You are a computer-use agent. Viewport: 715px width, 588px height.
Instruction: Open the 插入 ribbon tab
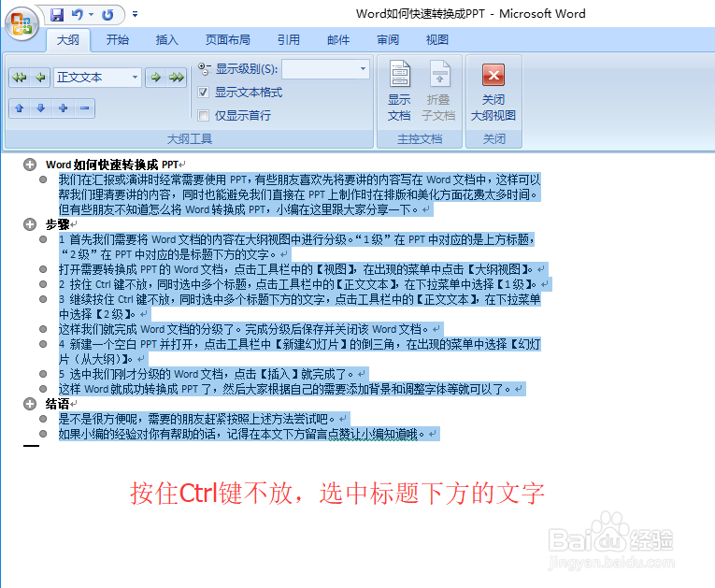167,40
